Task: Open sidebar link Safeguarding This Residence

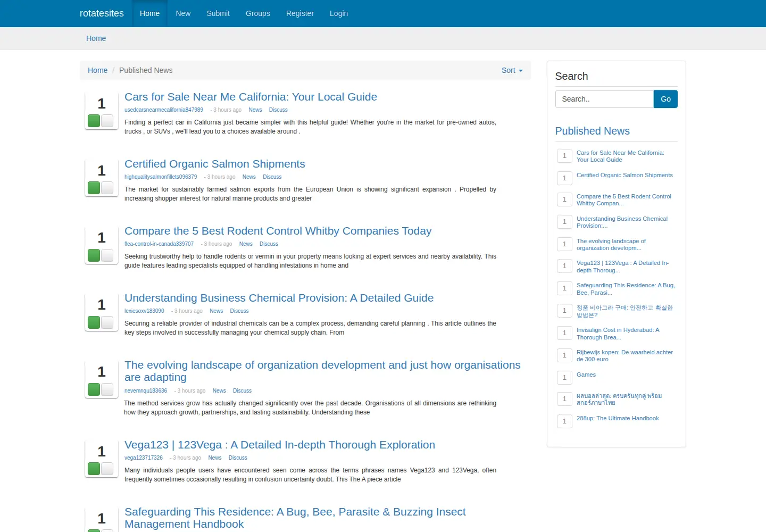Action: click(x=626, y=289)
